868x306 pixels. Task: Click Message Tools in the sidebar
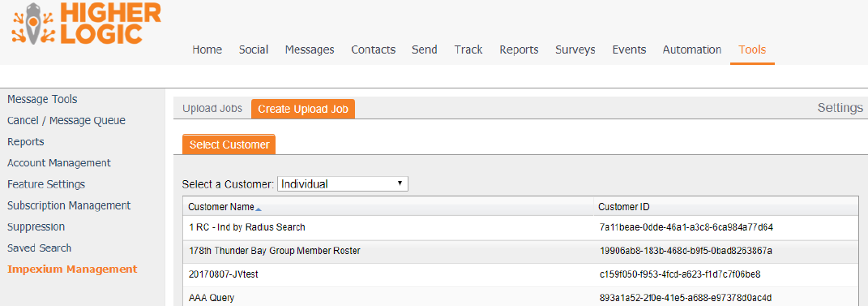pyautogui.click(x=42, y=99)
